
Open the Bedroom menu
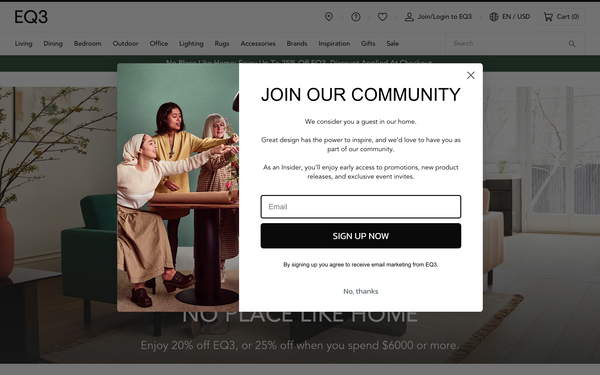[88, 44]
